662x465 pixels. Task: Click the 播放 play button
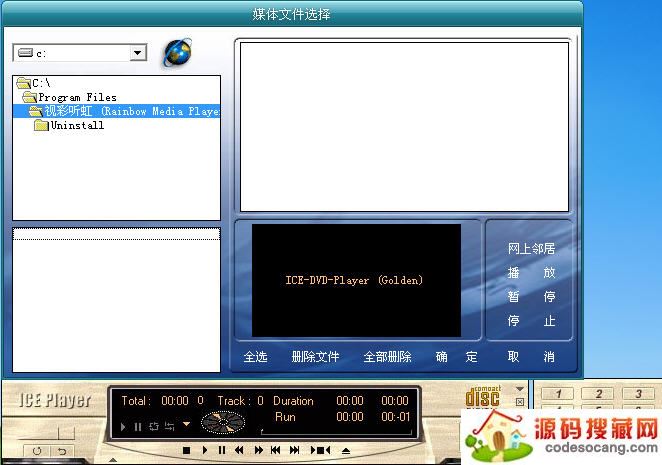click(x=531, y=272)
